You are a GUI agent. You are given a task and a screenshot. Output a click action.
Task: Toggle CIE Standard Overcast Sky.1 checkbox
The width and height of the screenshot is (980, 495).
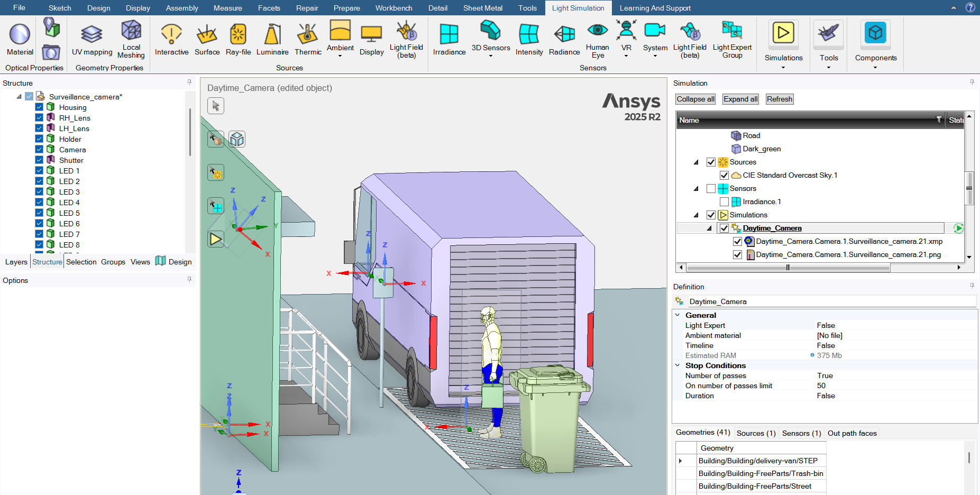[724, 175]
